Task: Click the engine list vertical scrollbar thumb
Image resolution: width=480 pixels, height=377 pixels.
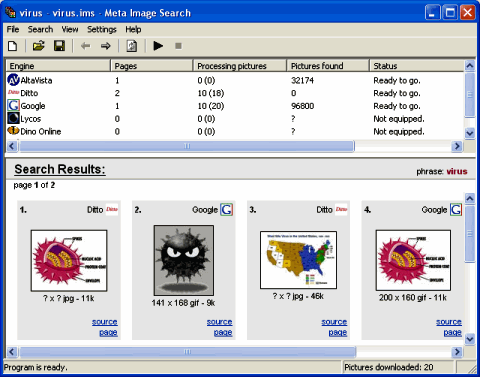Action: point(470,95)
